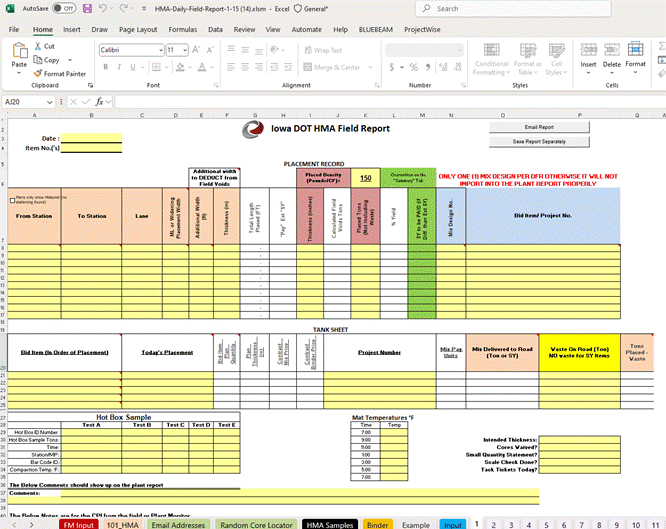The width and height of the screenshot is (666, 529).
Task: Click the formula bar
Action: click(390, 102)
